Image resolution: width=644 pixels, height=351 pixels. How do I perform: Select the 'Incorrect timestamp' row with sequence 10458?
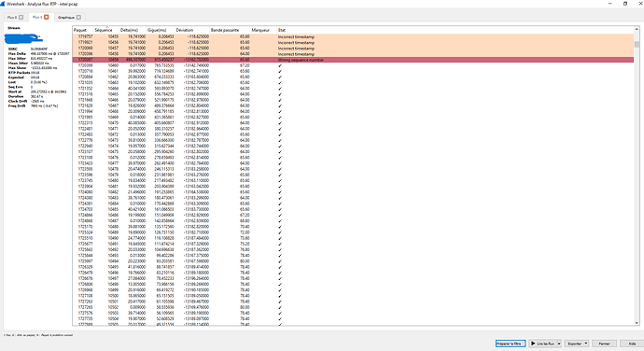pyautogui.click(x=353, y=54)
